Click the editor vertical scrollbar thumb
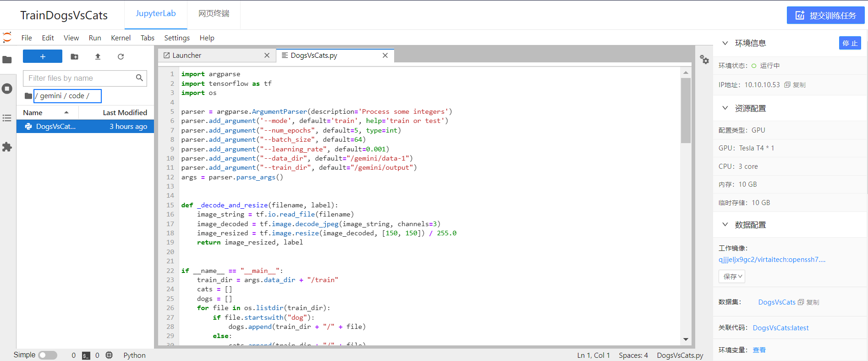The image size is (868, 361). (x=686, y=110)
